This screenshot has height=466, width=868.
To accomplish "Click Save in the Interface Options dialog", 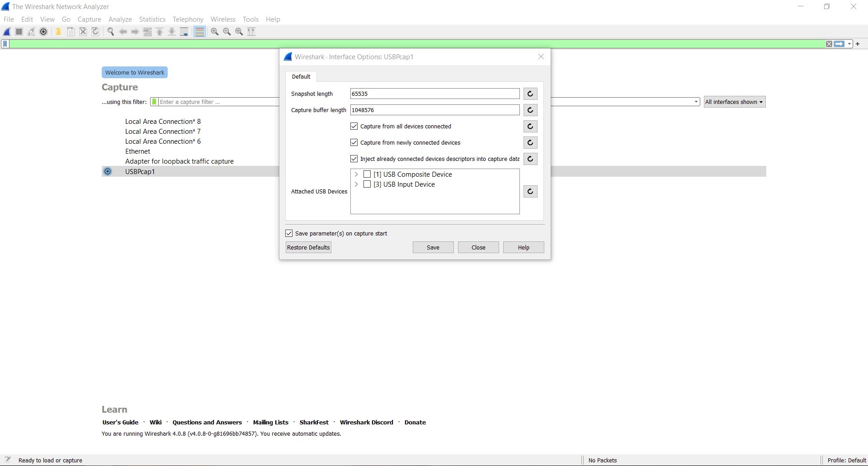I will [x=433, y=247].
